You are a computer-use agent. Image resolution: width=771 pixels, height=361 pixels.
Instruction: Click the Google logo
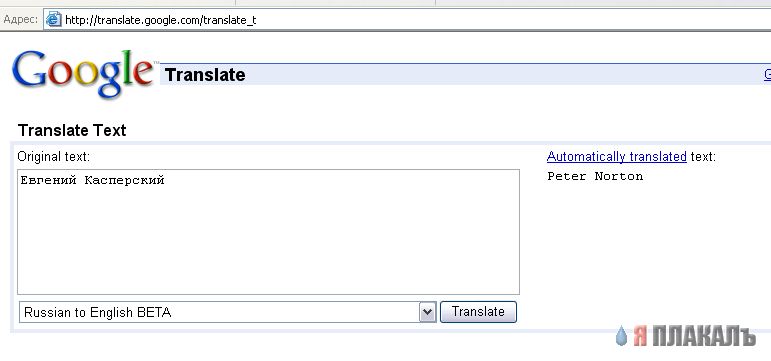click(83, 74)
